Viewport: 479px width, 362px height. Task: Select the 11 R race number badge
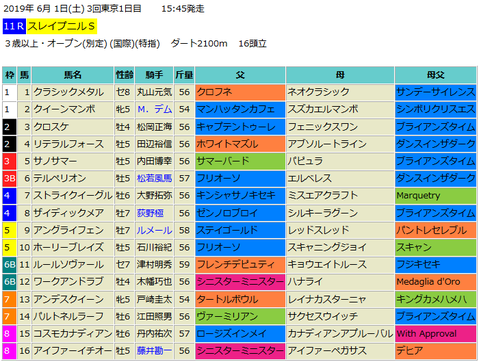pyautogui.click(x=14, y=26)
